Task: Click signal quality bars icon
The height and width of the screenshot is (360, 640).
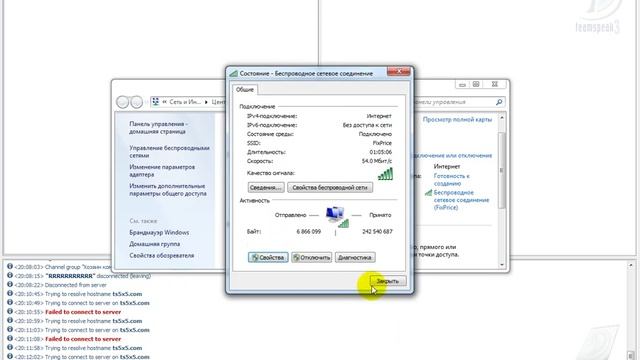Action: pos(385,174)
